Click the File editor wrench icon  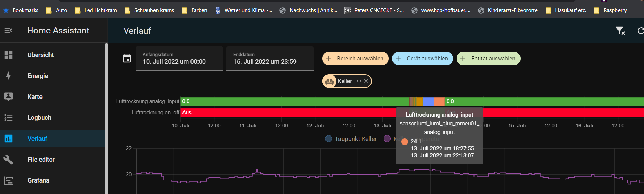pyautogui.click(x=8, y=160)
